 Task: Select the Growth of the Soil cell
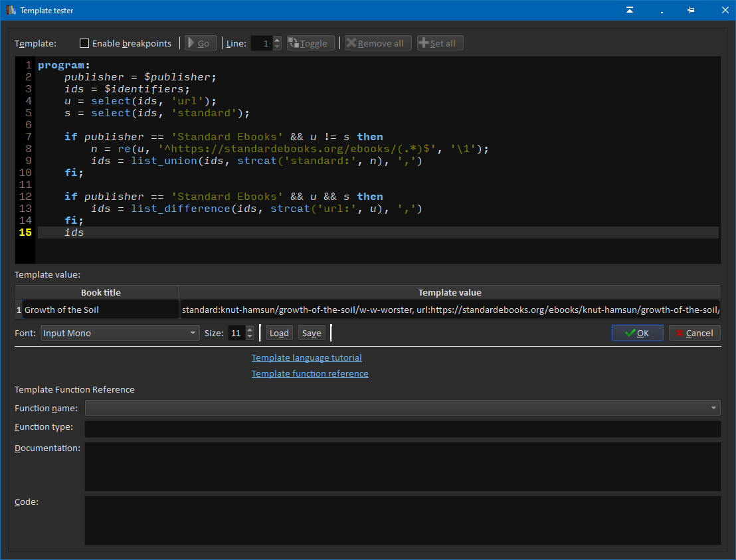pyautogui.click(x=100, y=310)
